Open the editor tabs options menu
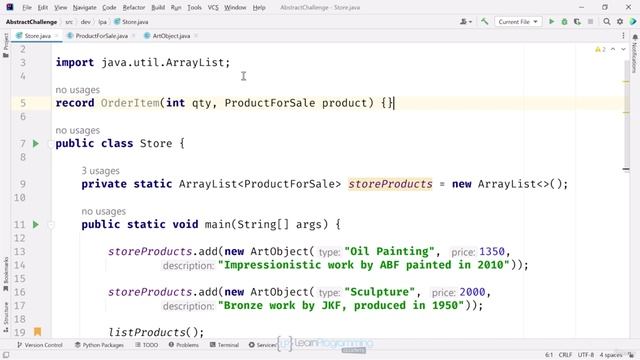Viewport: 640px width, 360px height. click(623, 36)
